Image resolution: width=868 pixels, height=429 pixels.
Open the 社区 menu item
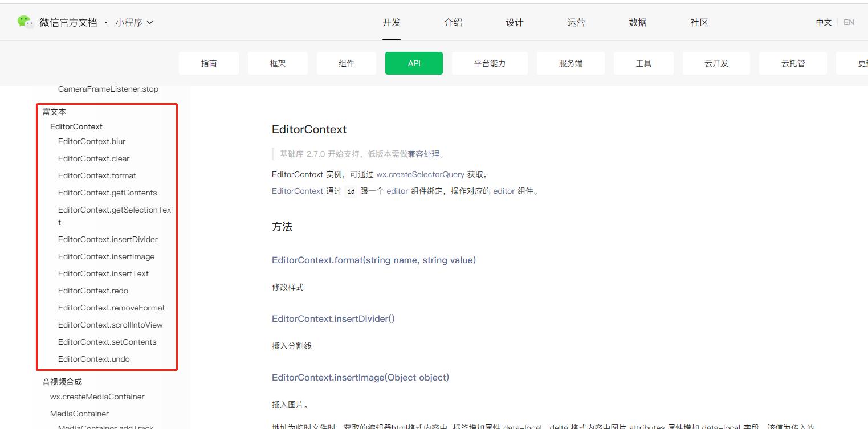[x=699, y=22]
